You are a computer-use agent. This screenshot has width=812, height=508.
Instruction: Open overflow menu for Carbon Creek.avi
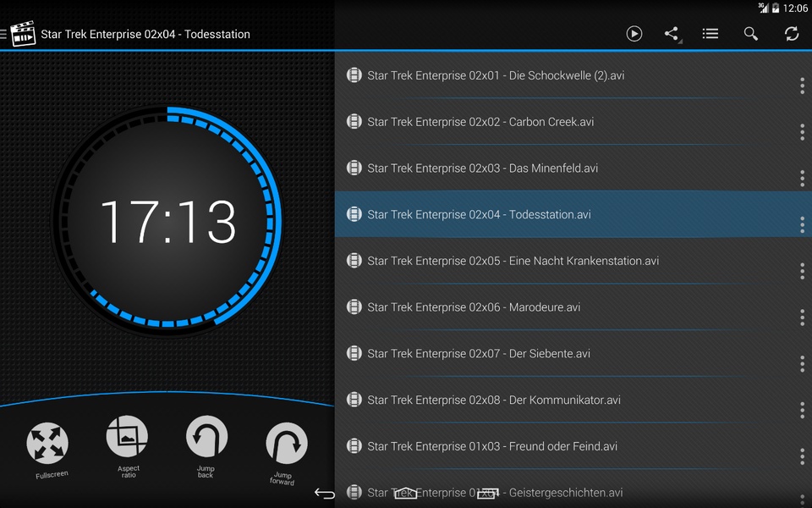point(802,132)
